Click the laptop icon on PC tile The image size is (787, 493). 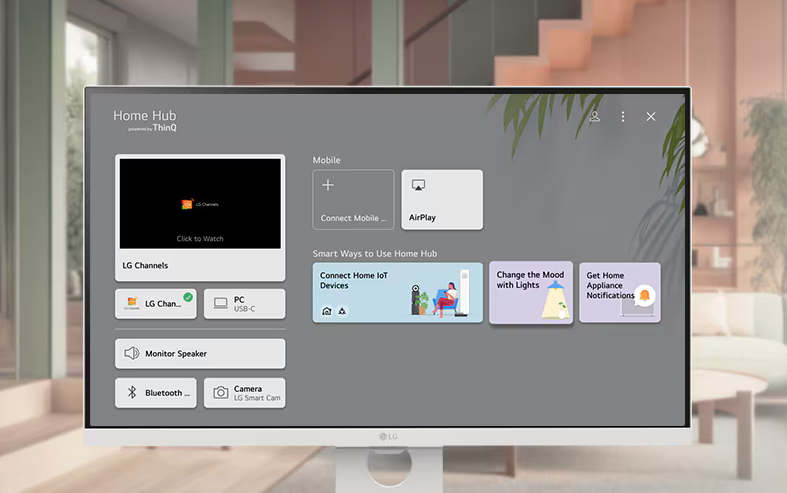pos(220,304)
